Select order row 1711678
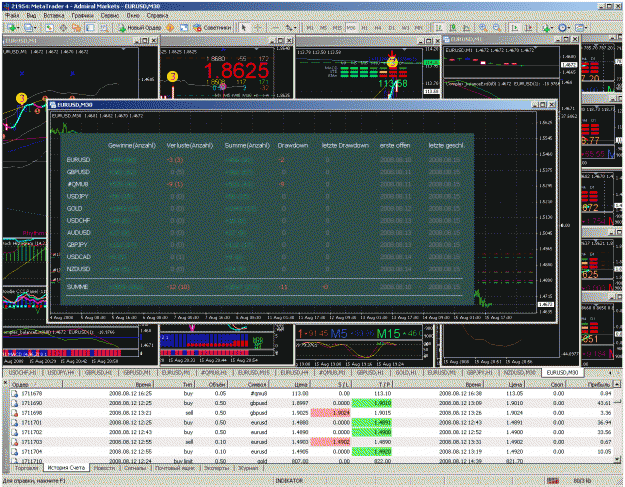This screenshot has width=625, height=487. coord(312,393)
